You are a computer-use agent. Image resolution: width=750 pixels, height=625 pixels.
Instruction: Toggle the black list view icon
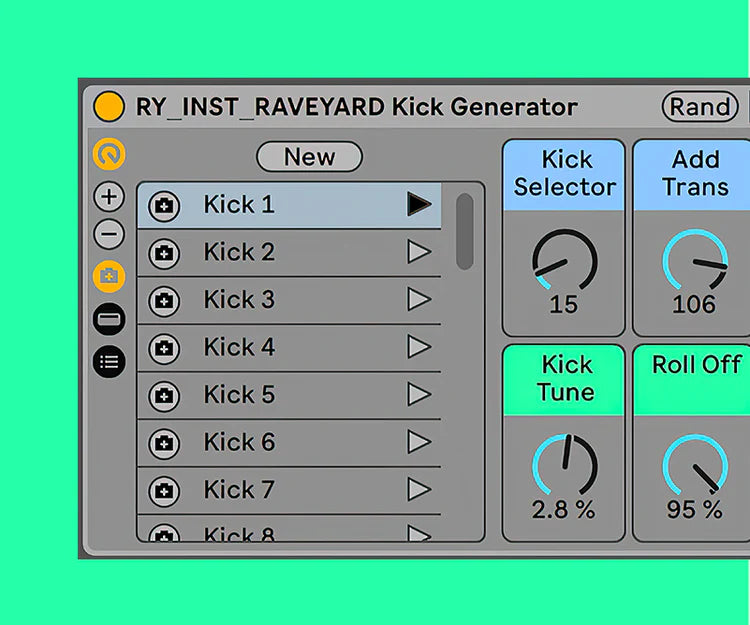pos(109,362)
